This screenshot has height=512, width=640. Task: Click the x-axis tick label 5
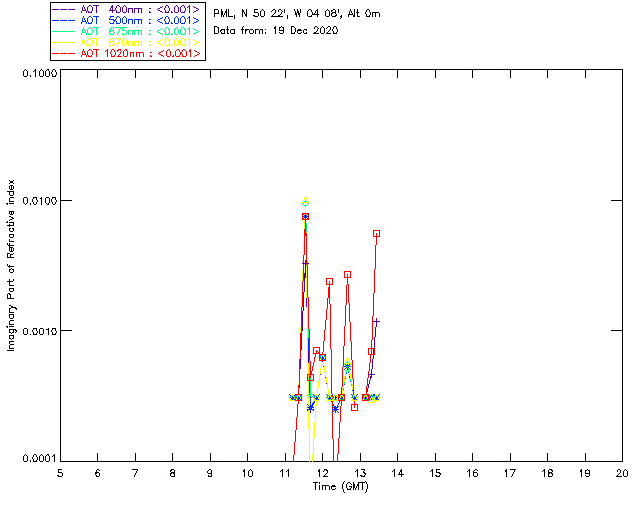point(60,474)
